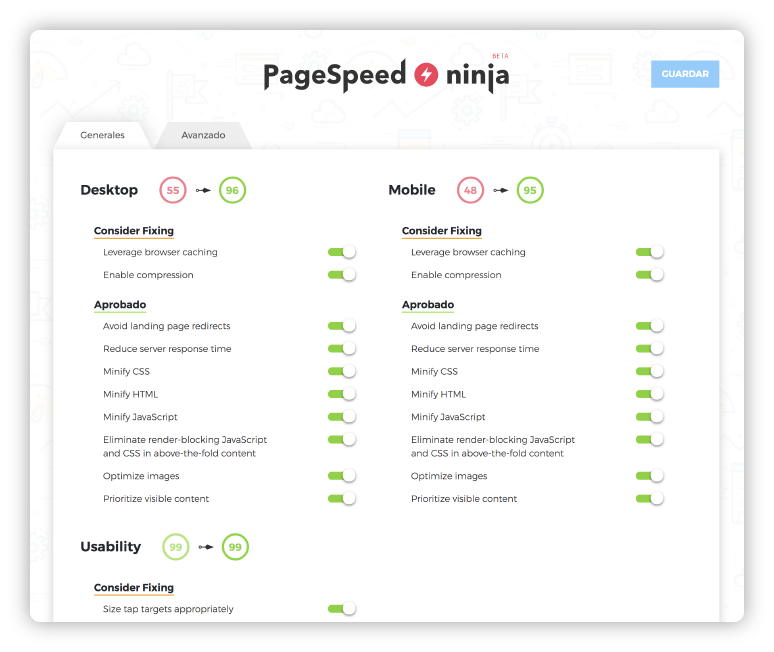The height and width of the screenshot is (652, 774).
Task: Disable Mobile Optimize images switch
Action: click(650, 476)
